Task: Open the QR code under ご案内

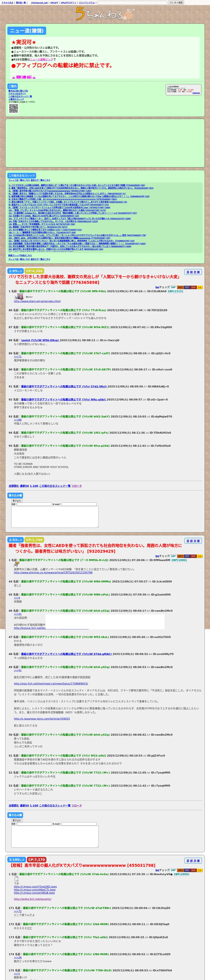Action: click(13, 108)
